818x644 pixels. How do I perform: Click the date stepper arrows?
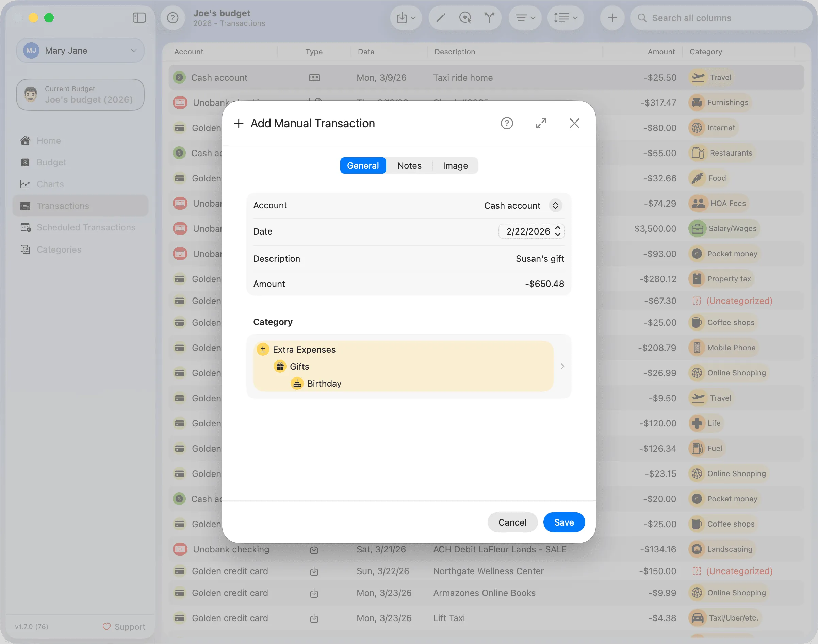tap(558, 231)
